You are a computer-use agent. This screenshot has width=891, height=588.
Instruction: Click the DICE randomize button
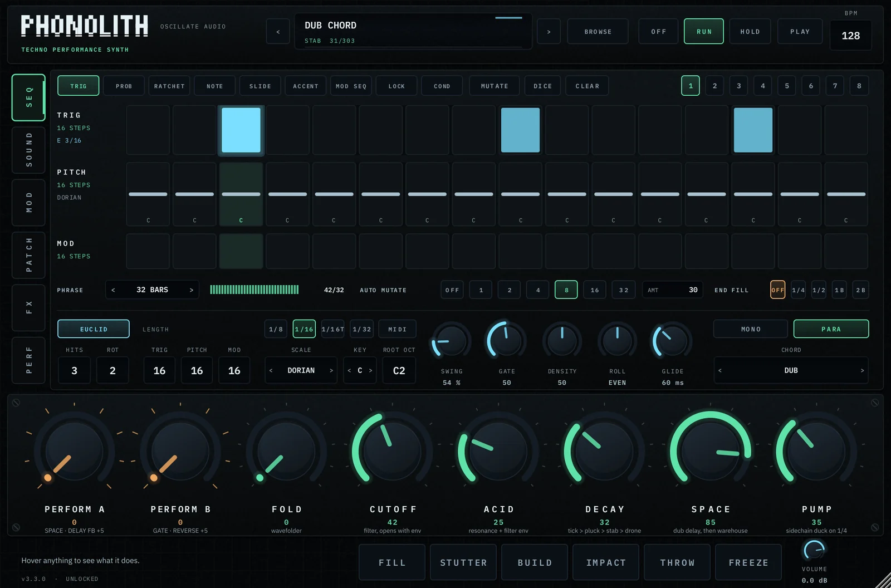point(542,86)
